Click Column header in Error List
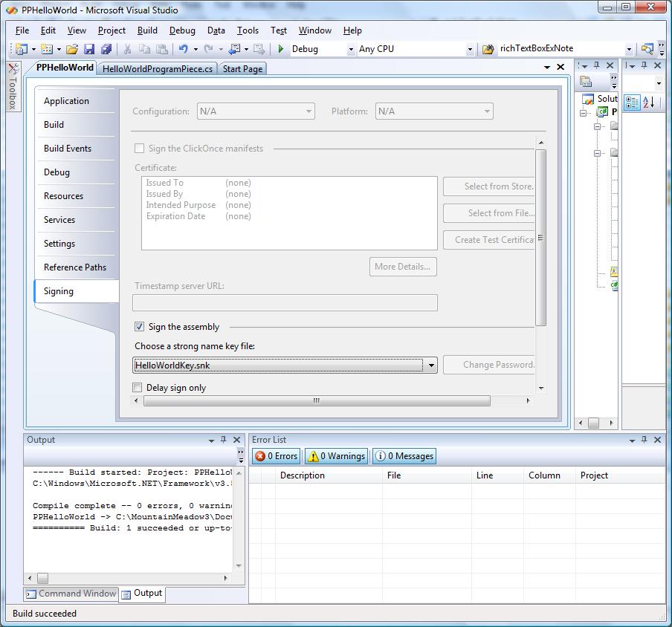672x627 pixels. (549, 475)
